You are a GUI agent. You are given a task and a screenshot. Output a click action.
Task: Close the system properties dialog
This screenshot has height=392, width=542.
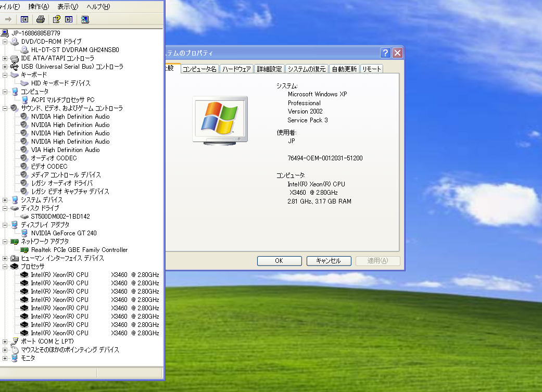(x=398, y=53)
